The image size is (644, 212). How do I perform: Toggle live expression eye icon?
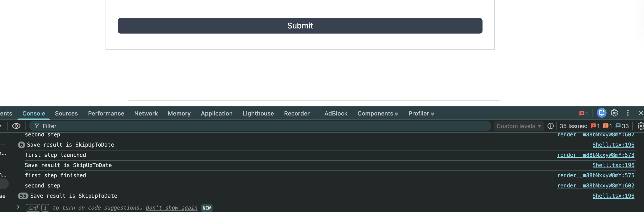coord(16,126)
